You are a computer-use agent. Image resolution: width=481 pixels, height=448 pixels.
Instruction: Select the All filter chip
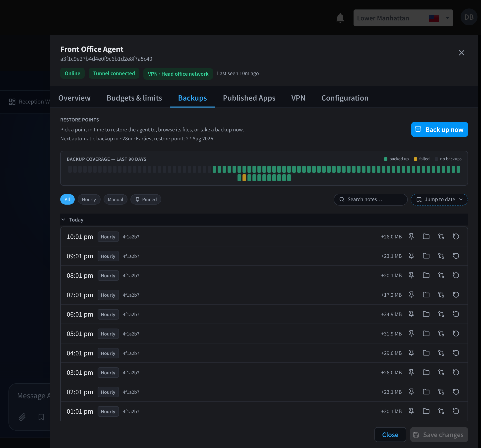(x=67, y=199)
